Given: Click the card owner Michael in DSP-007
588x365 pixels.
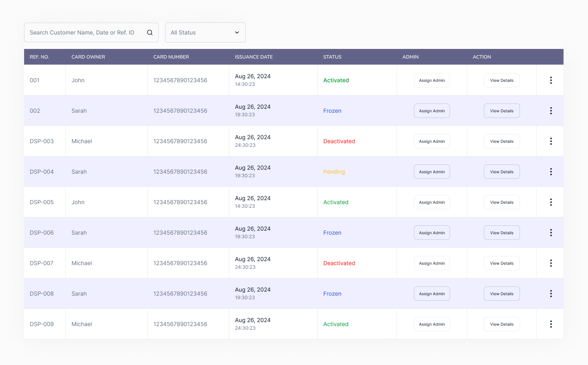Looking at the screenshot, I should click(82, 263).
